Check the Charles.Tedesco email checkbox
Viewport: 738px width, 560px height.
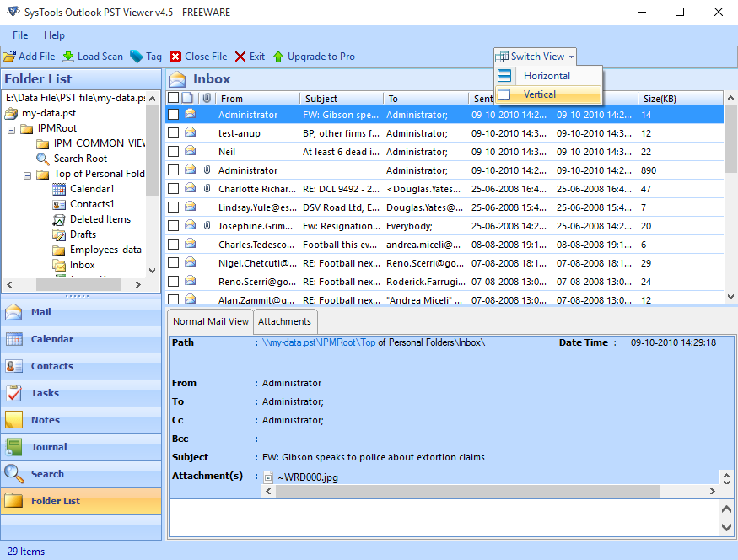[173, 245]
